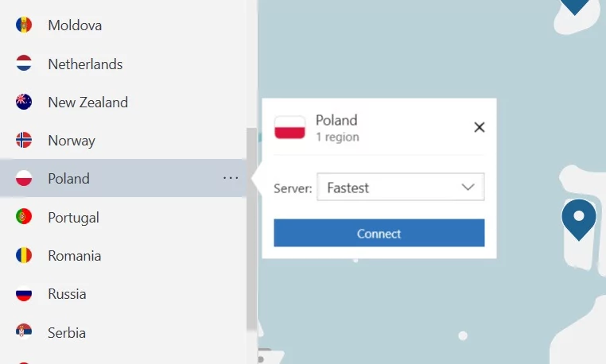
Task: Click the Poland flag in the popup header
Action: click(289, 127)
